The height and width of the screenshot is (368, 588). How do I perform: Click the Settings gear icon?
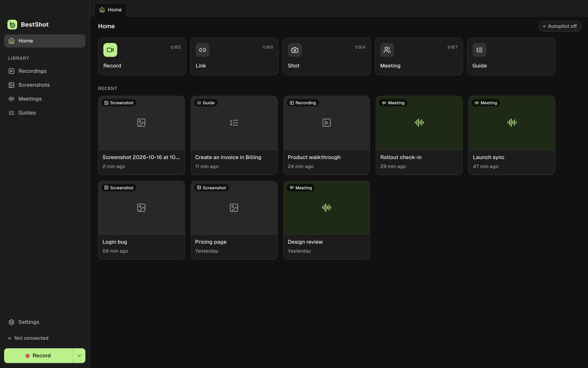coord(12,322)
